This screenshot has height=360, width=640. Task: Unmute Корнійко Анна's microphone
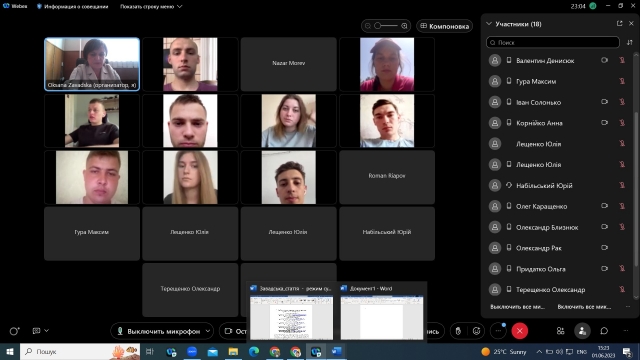pos(622,123)
